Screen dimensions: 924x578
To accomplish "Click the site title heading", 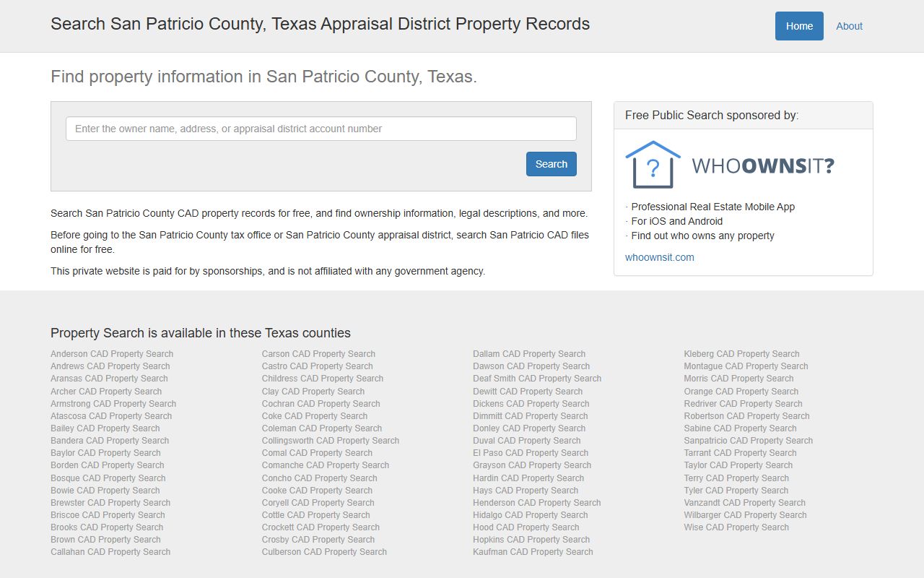I will pos(320,24).
